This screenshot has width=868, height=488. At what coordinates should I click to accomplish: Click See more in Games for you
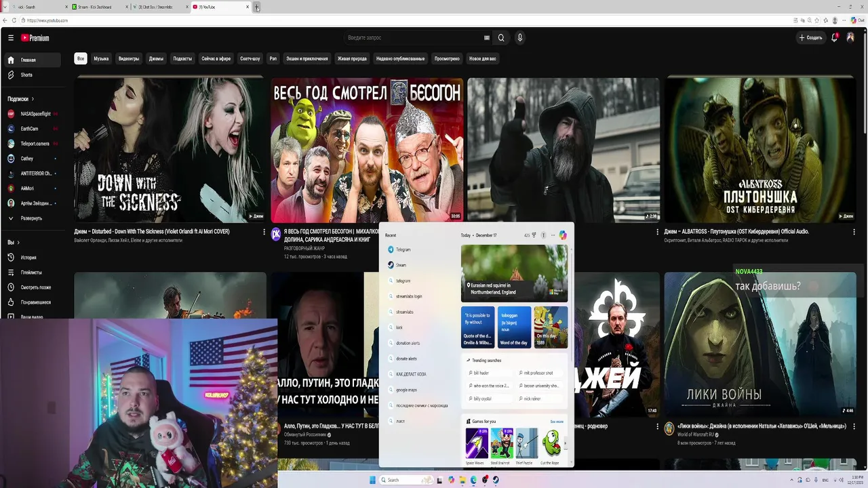[x=557, y=422]
